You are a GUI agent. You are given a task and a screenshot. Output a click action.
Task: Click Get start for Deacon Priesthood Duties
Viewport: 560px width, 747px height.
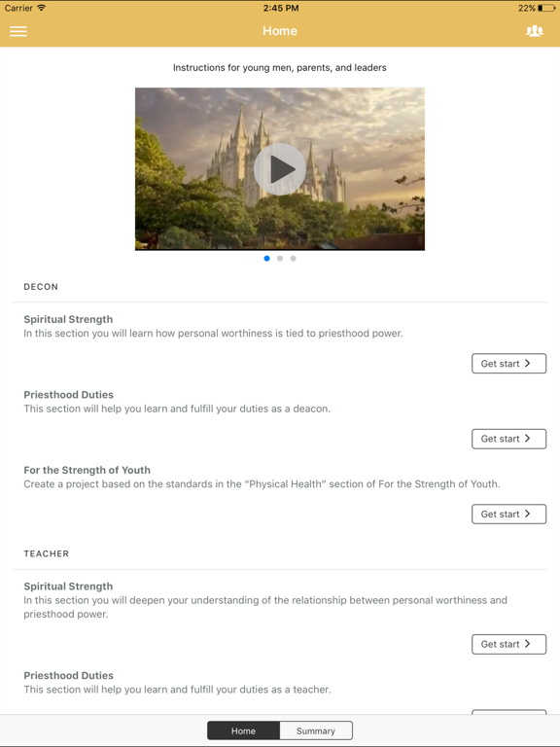pos(508,439)
